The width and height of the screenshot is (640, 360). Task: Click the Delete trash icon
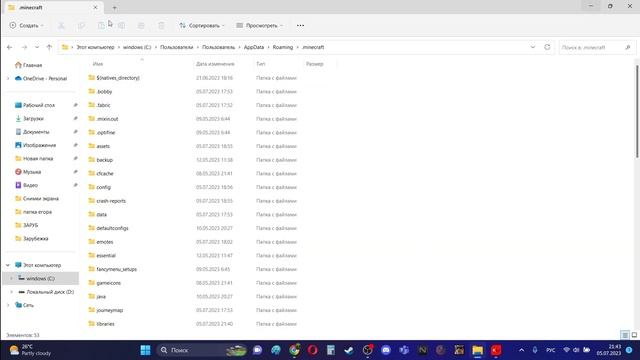pyautogui.click(x=161, y=25)
